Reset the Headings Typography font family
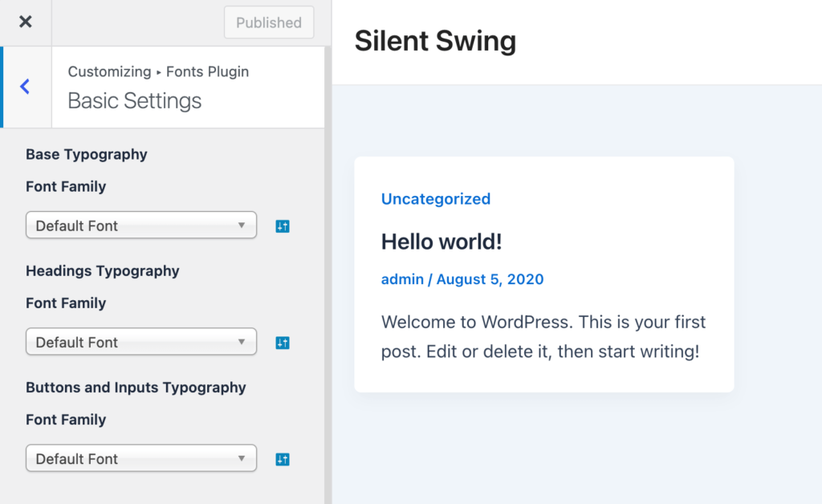 (282, 343)
